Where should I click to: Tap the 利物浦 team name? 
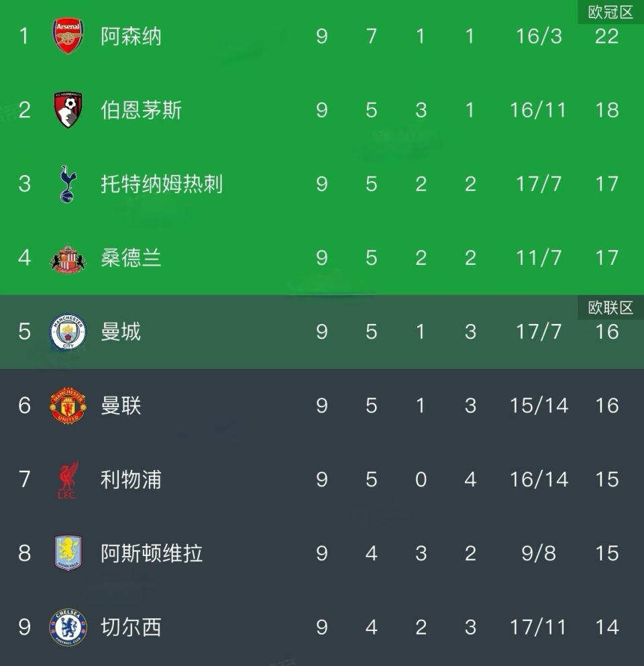(131, 480)
